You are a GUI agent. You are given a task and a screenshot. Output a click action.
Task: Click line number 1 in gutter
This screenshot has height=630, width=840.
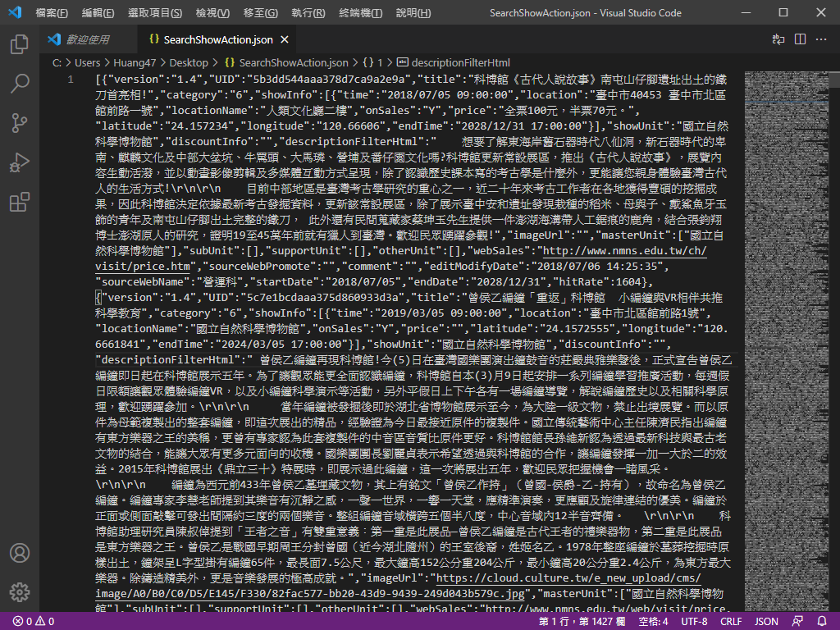[71, 80]
